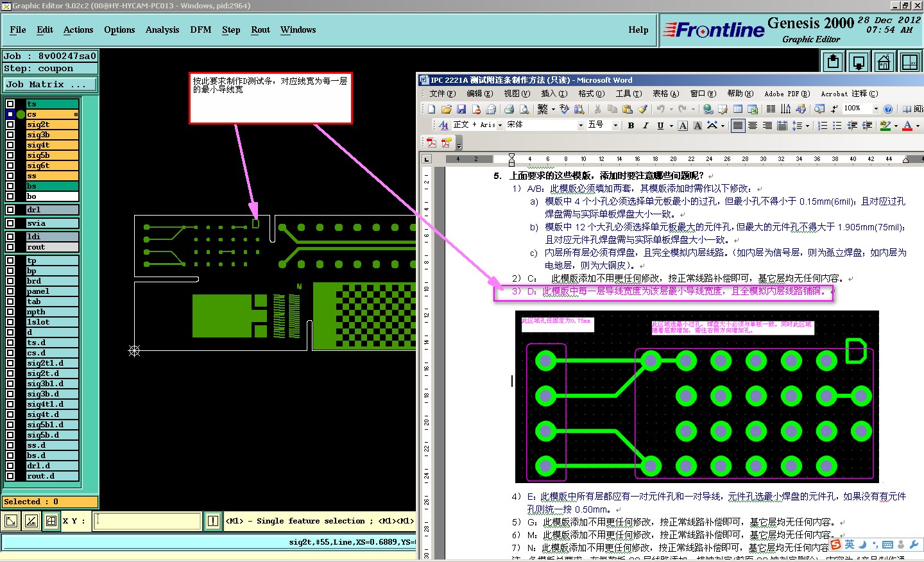Viewport: 924px width, 562px height.
Task: Toggle the checkbox of layer drl
Action: pyautogui.click(x=10, y=210)
